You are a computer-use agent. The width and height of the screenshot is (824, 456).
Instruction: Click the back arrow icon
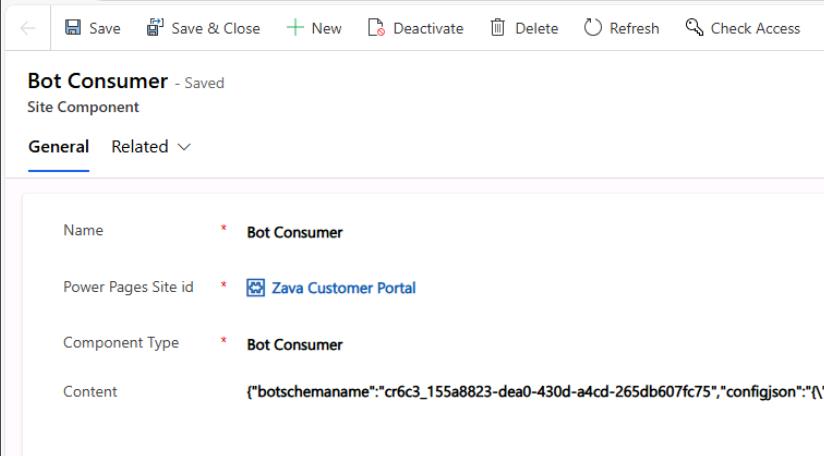click(x=27, y=28)
